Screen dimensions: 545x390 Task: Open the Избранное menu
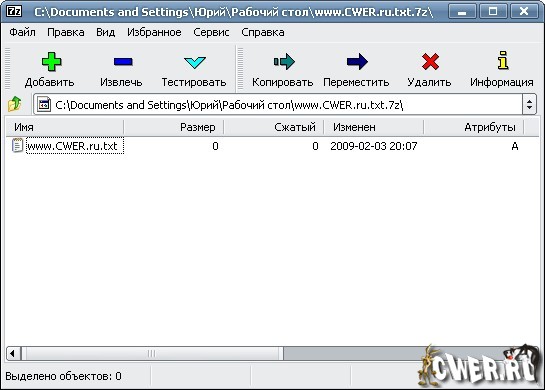(154, 32)
